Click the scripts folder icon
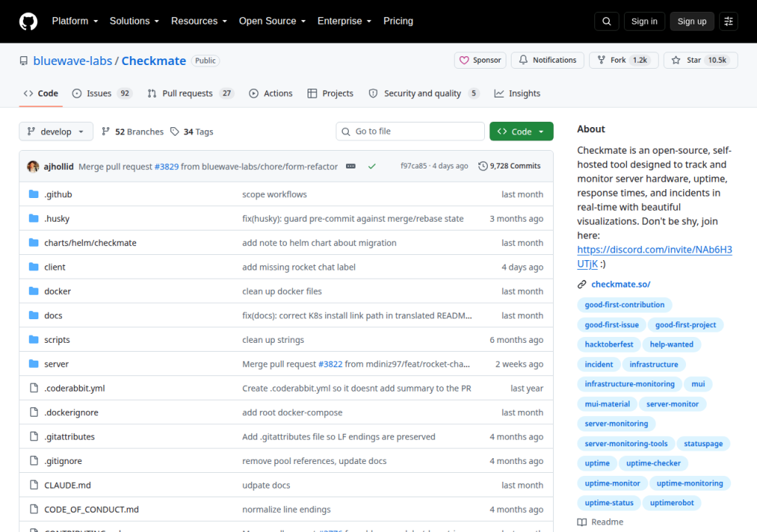Screen dimensions: 757x532 [33, 339]
